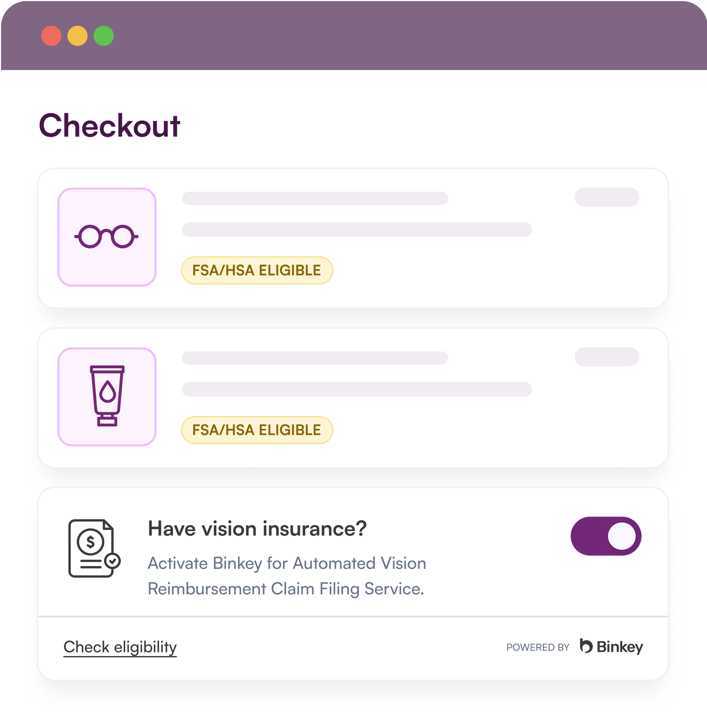Click the glasses item's price placeholder pill
The image size is (707, 728).
[x=607, y=197]
